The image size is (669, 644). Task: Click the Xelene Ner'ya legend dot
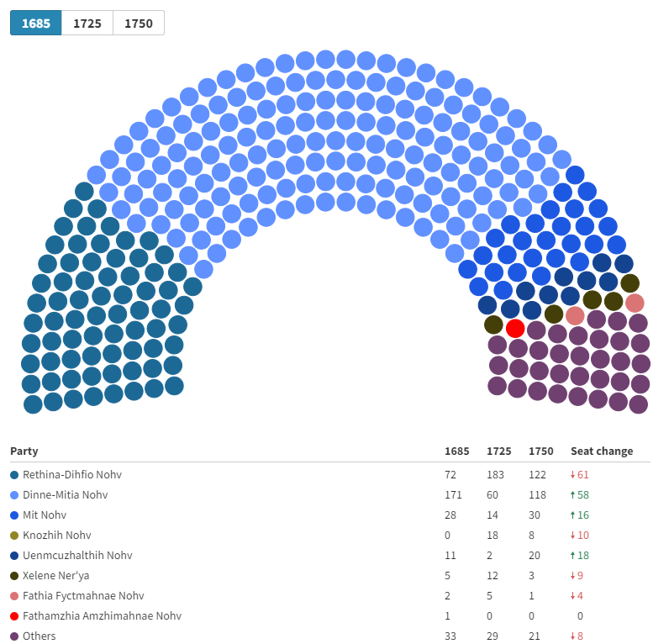pyautogui.click(x=14, y=576)
